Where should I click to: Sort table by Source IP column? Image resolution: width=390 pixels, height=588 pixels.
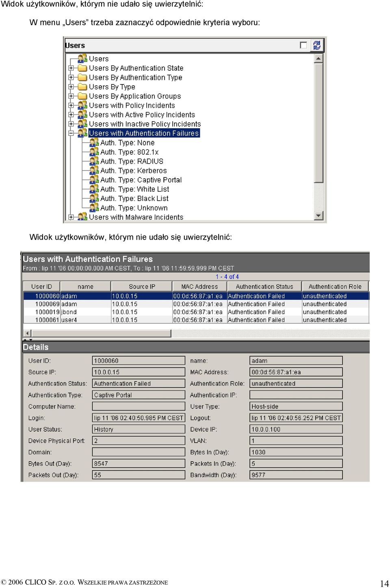click(x=142, y=286)
